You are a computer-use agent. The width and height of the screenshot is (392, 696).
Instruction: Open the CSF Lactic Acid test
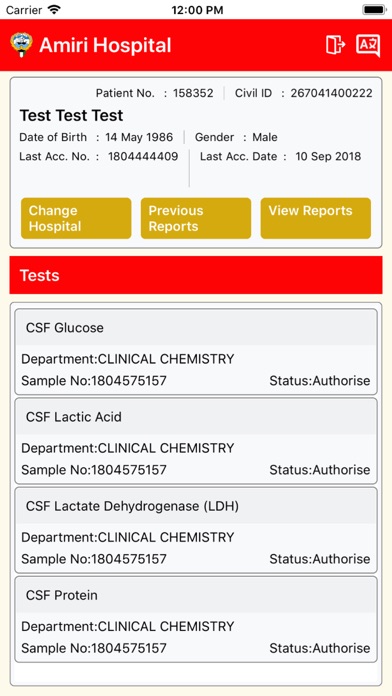coord(196,441)
